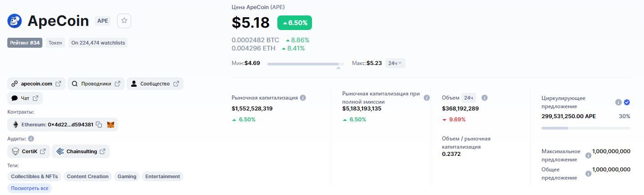Click the info icon beside Объем 24ч

(485, 98)
